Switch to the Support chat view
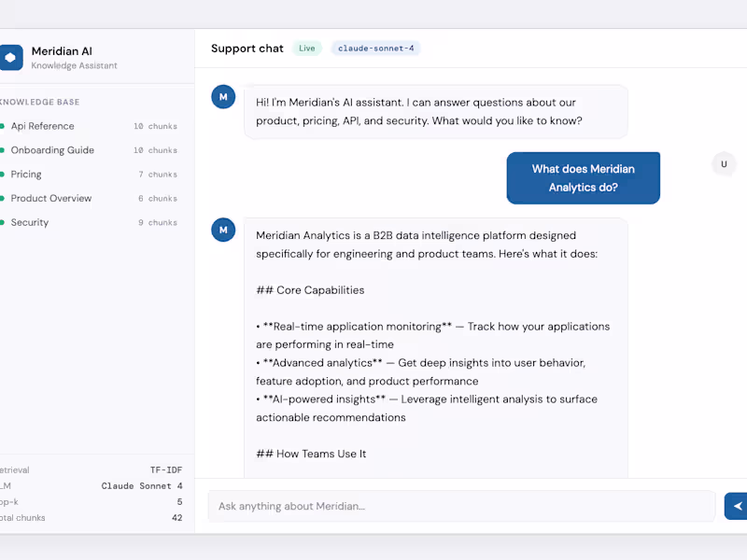Image resolution: width=747 pixels, height=560 pixels. pyautogui.click(x=247, y=48)
